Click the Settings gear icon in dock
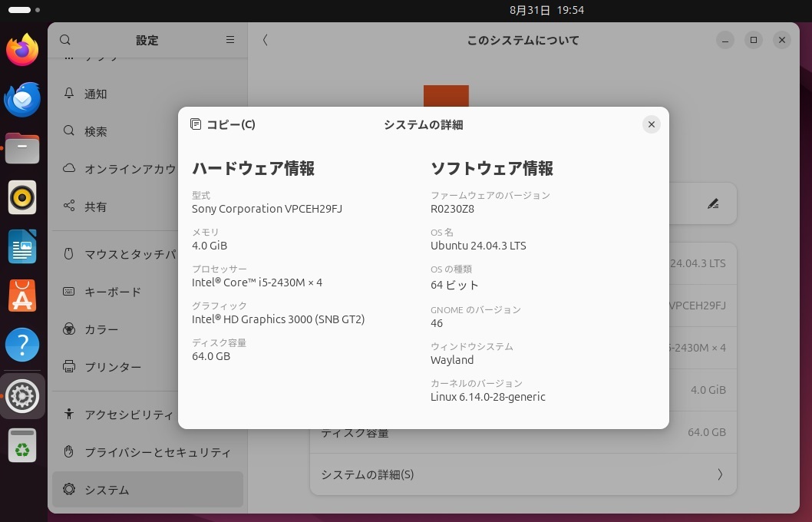 (x=22, y=396)
